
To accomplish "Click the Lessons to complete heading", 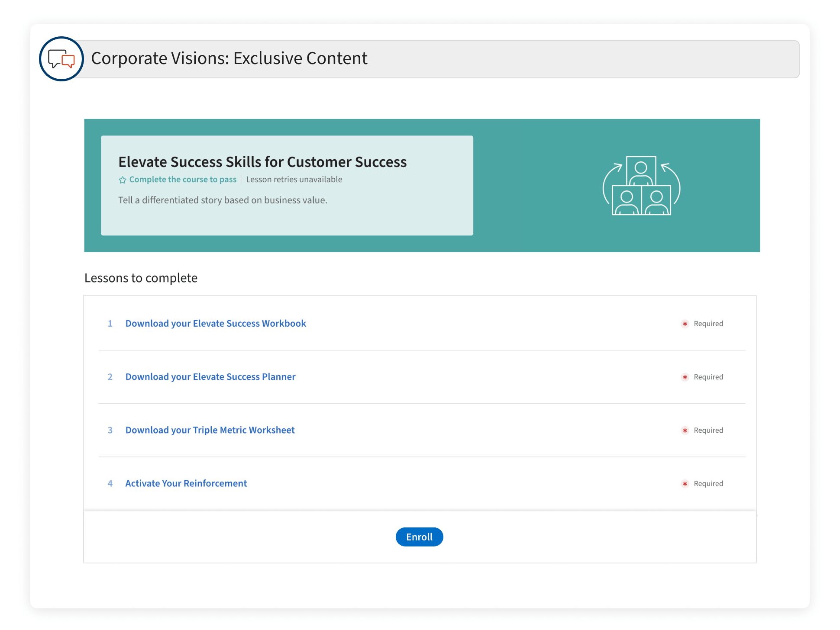I will [141, 278].
